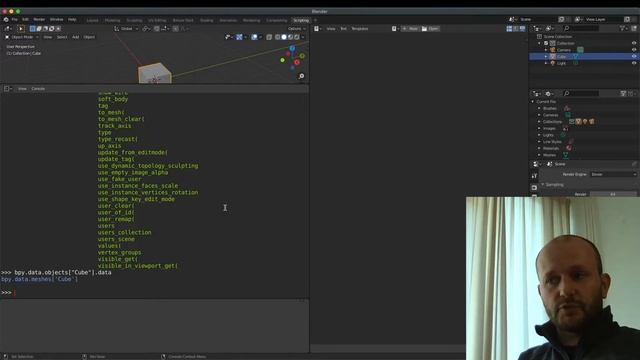640x360 pixels.
Task: Click the Blender logo icon in top bar
Action: pos(6,19)
